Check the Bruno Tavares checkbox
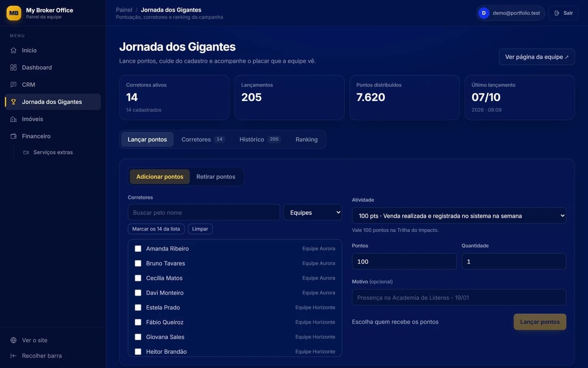This screenshot has width=588, height=368. tap(138, 264)
